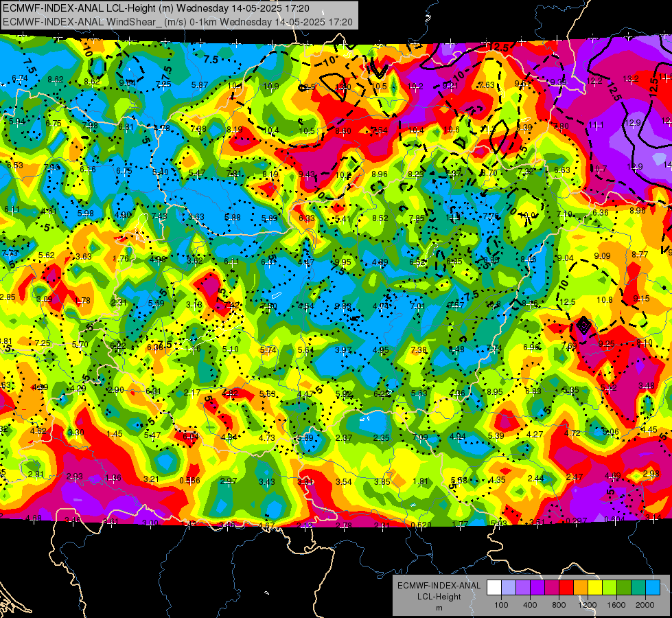Click the map value 6.63
This screenshot has height=618, width=672.
(x=562, y=170)
